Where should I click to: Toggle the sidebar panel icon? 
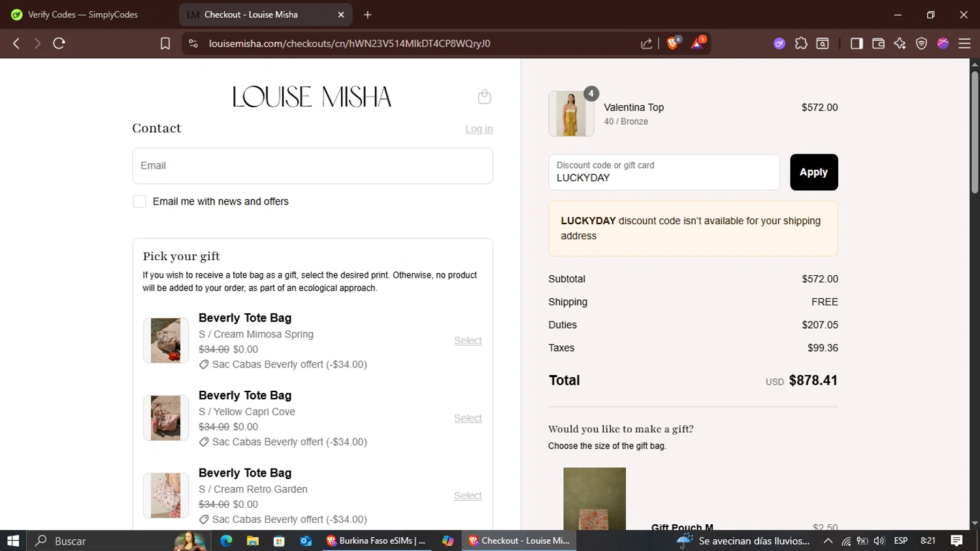click(857, 43)
